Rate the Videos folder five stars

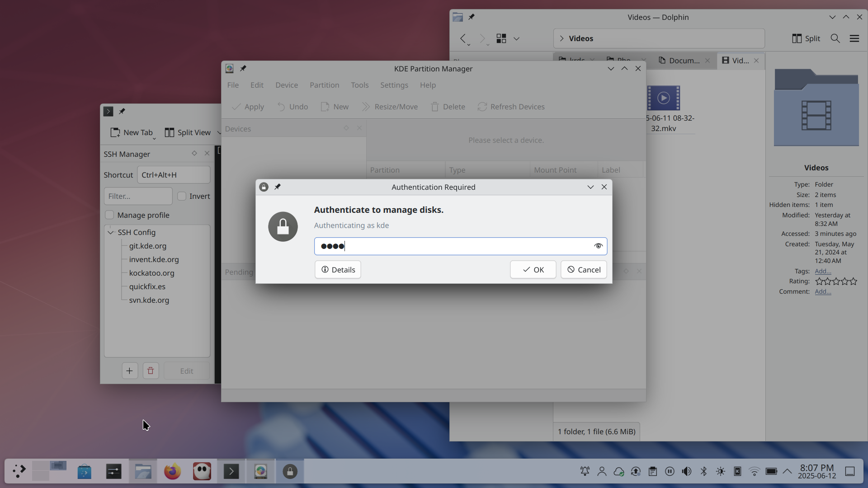[x=854, y=281]
